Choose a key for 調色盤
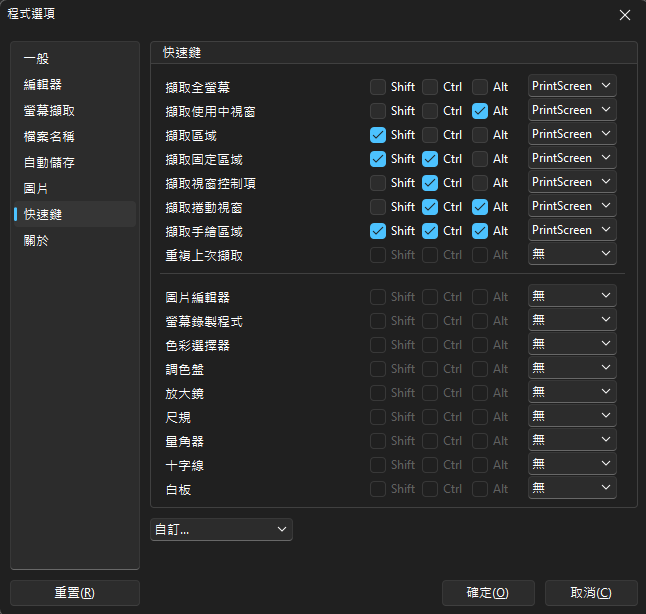 [x=572, y=367]
